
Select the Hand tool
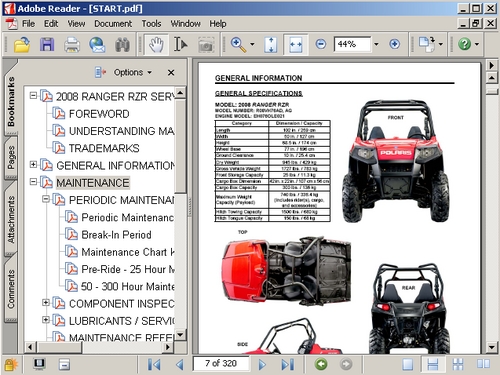(x=156, y=44)
